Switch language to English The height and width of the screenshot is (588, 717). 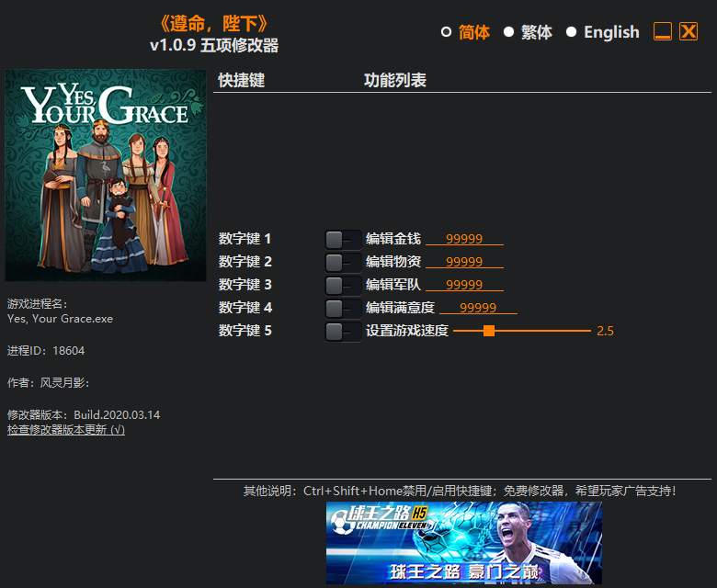click(571, 32)
